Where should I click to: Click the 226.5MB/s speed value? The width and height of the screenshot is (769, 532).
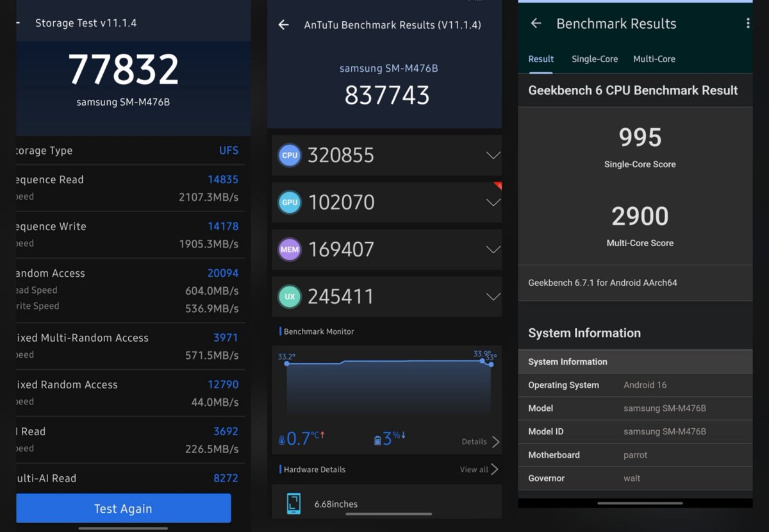(211, 449)
